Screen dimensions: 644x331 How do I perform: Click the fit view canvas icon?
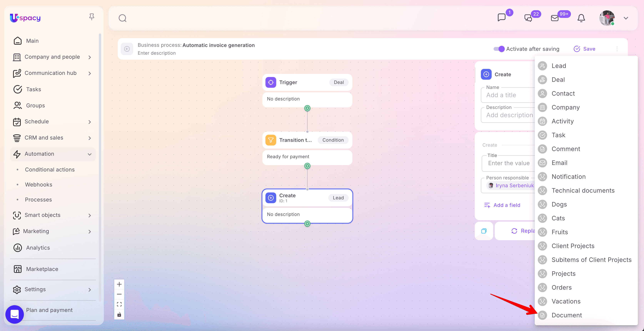pyautogui.click(x=119, y=304)
